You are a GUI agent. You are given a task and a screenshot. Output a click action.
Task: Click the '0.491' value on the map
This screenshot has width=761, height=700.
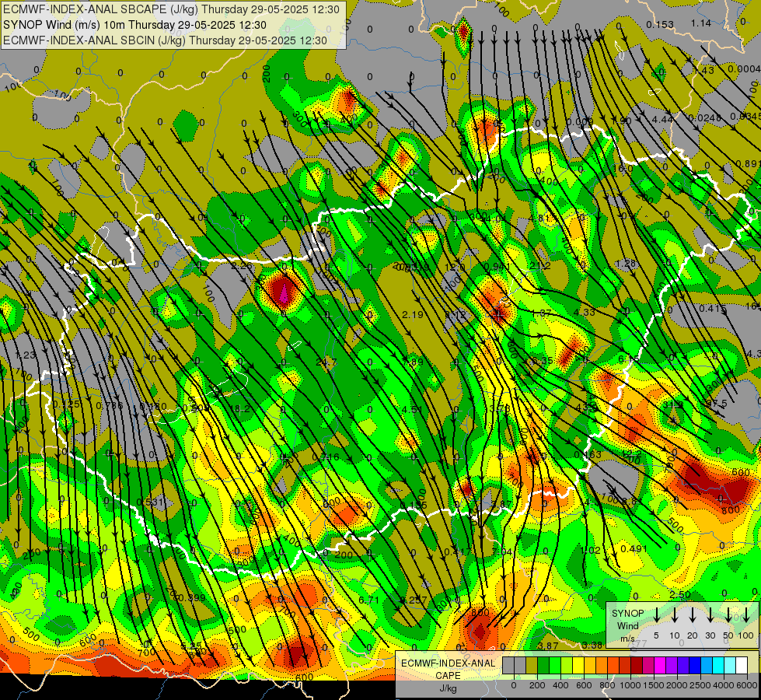(634, 549)
